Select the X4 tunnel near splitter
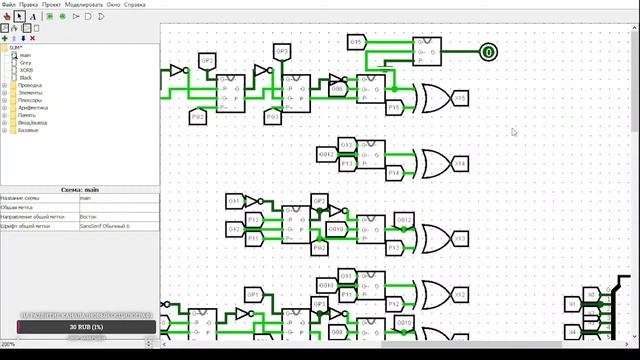 [572, 332]
